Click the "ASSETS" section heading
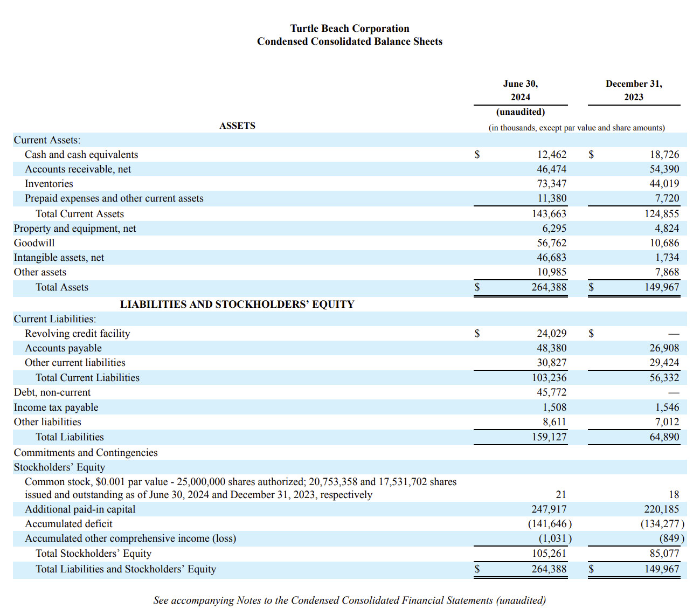This screenshot has height=608, width=700. click(237, 126)
